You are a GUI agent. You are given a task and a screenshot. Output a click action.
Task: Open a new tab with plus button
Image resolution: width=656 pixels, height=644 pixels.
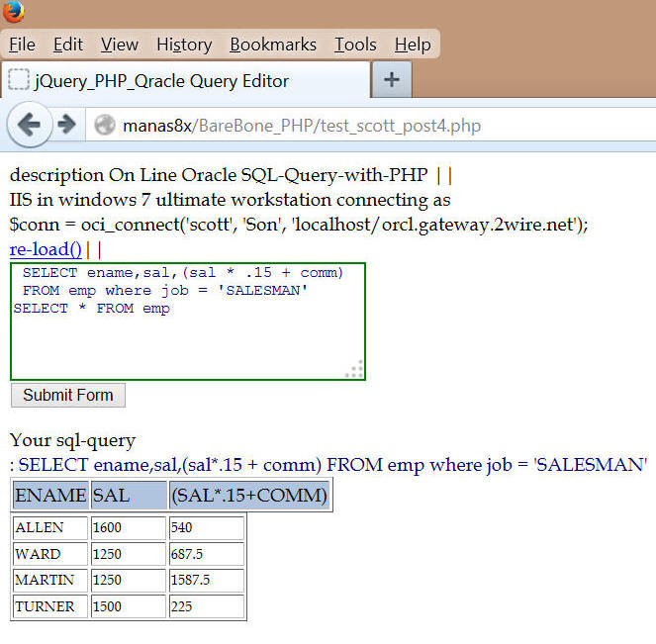[x=392, y=79]
